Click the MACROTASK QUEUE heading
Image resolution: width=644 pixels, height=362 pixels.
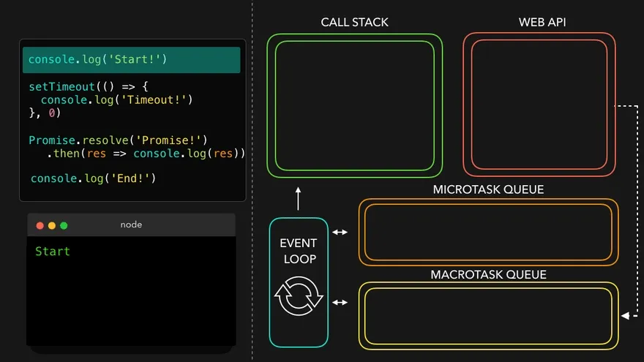(x=488, y=274)
